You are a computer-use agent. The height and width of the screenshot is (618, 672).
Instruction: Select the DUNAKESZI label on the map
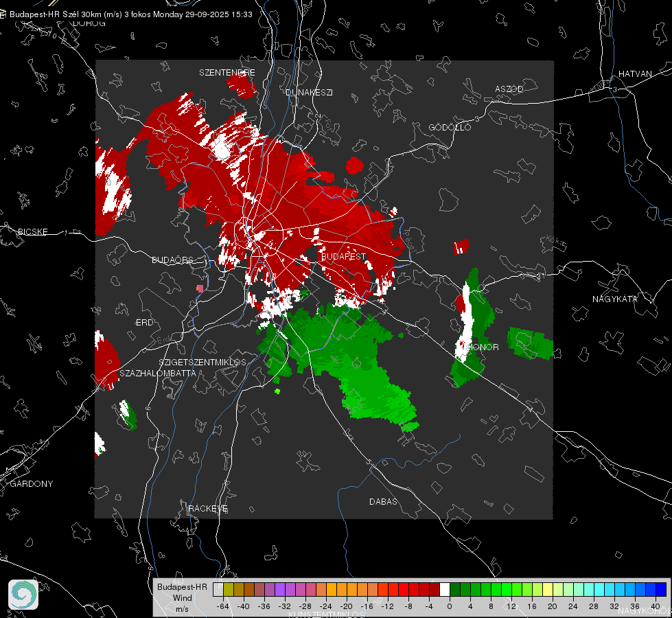309,92
